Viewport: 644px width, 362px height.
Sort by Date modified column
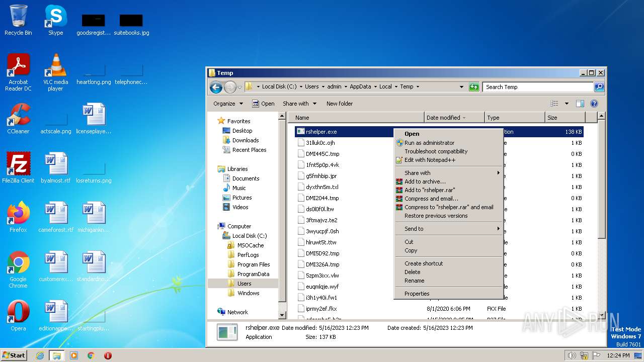pos(454,118)
